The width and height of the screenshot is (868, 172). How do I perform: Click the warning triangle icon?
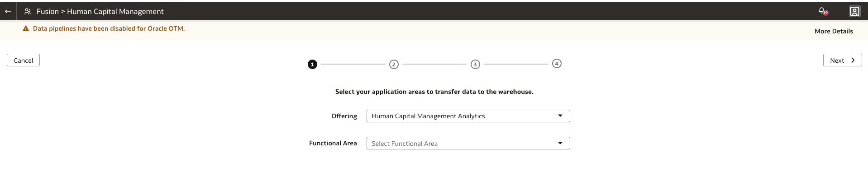26,28
